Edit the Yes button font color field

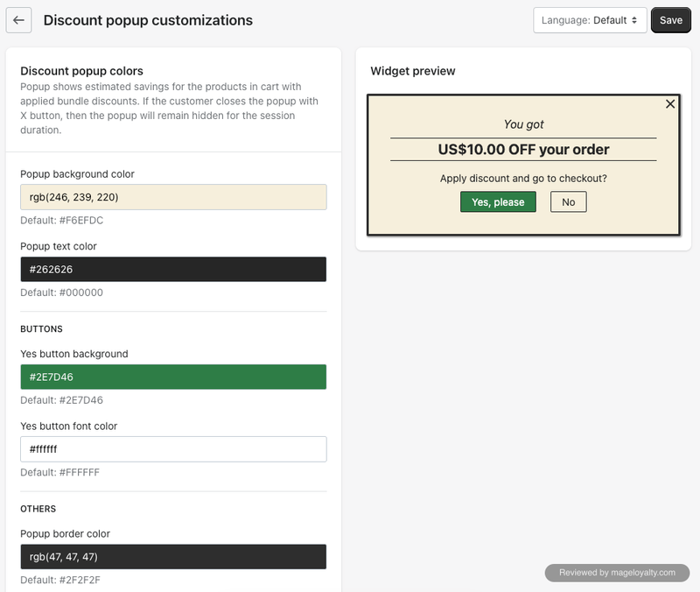pos(173,449)
